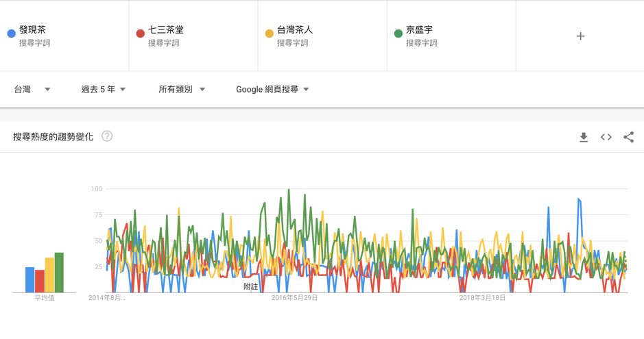Click the plus icon to add comparison term

pos(580,36)
